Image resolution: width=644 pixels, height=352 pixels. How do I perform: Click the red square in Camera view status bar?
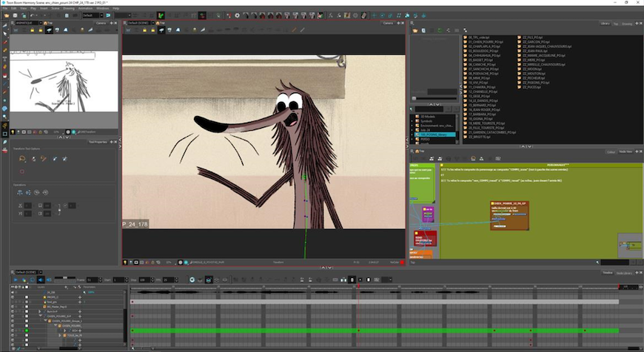click(x=402, y=263)
